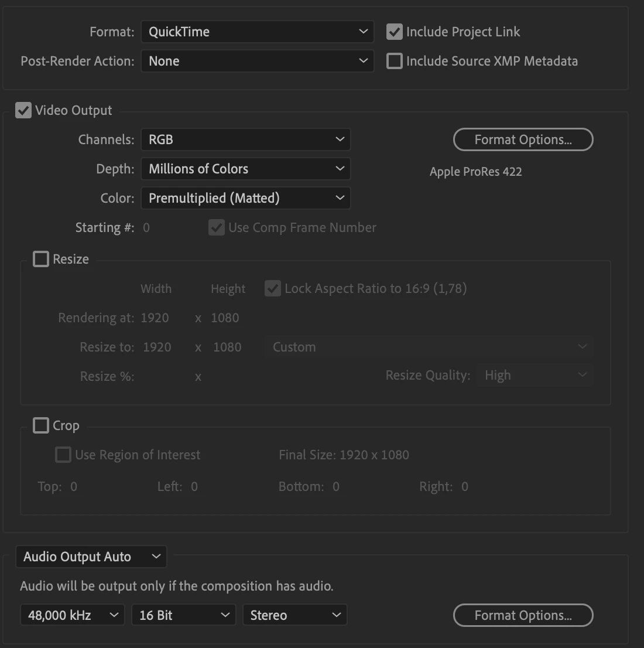The image size is (644, 648).
Task: Open the Color dropdown Premultiplied (Matted)
Action: click(x=245, y=198)
